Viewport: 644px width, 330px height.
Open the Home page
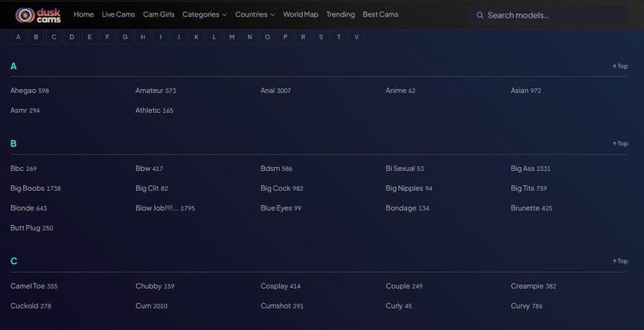pos(83,14)
